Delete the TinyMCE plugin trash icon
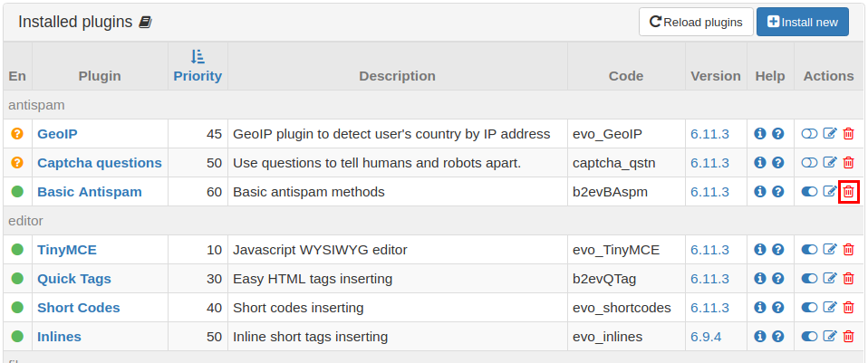This screenshot has width=868, height=363. [848, 250]
